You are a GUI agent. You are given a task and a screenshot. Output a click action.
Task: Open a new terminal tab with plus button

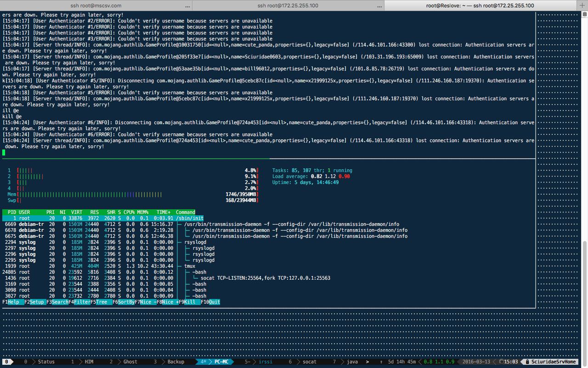(x=582, y=6)
